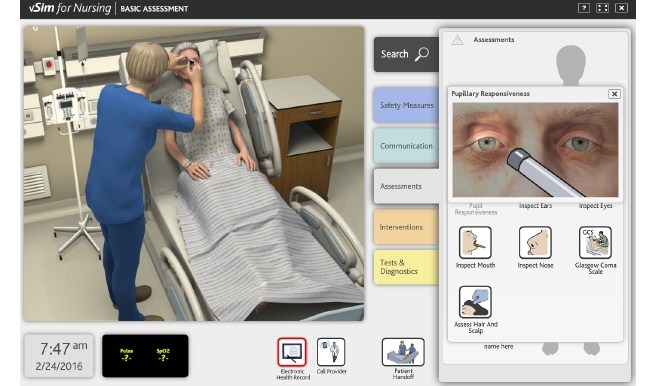Click the Inspect Ears label
This screenshot has width=656, height=386.
(535, 206)
